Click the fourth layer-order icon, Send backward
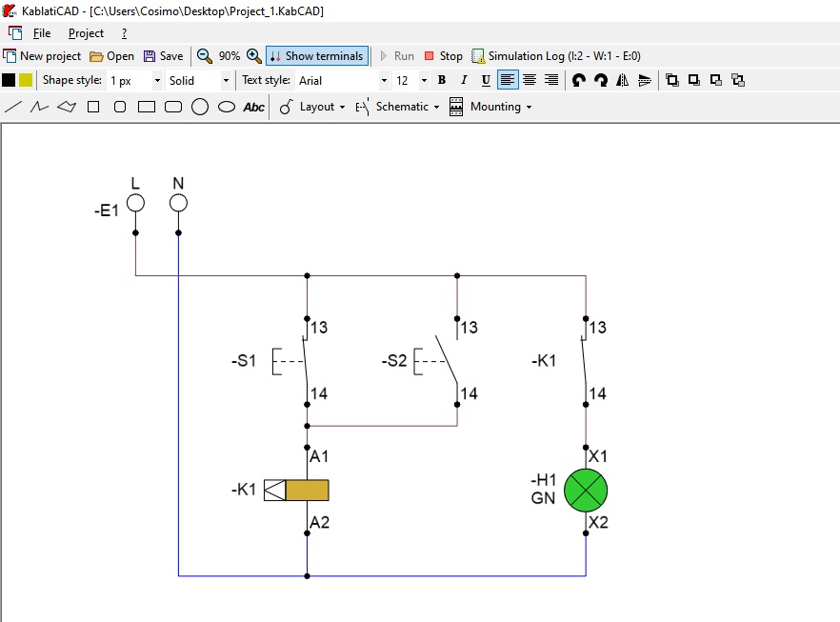 pos(738,80)
